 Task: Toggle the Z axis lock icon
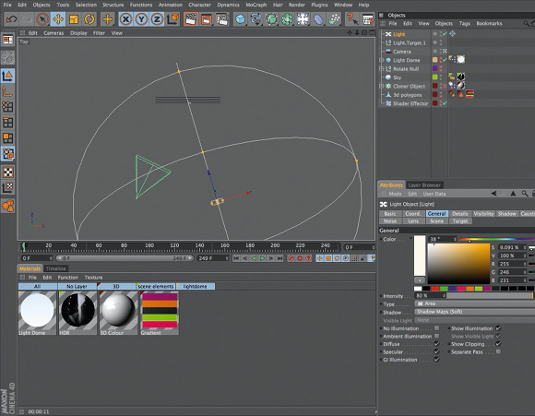click(157, 19)
